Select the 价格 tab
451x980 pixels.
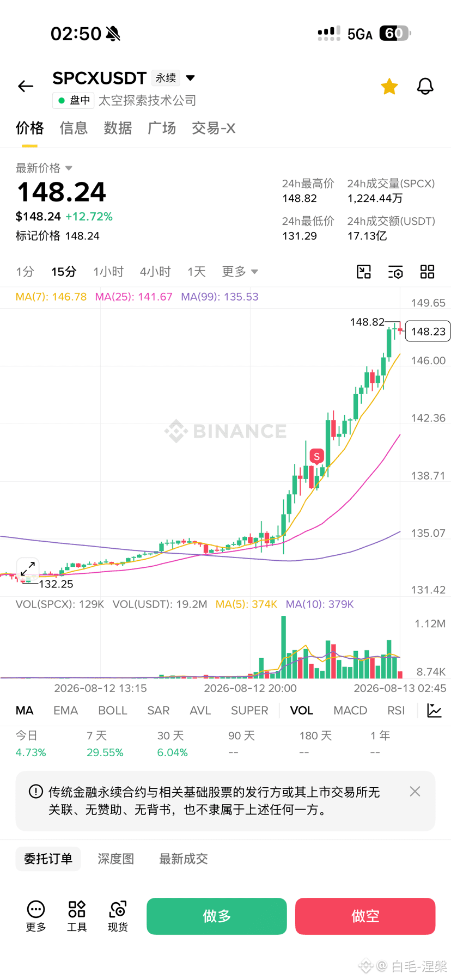[x=29, y=128]
